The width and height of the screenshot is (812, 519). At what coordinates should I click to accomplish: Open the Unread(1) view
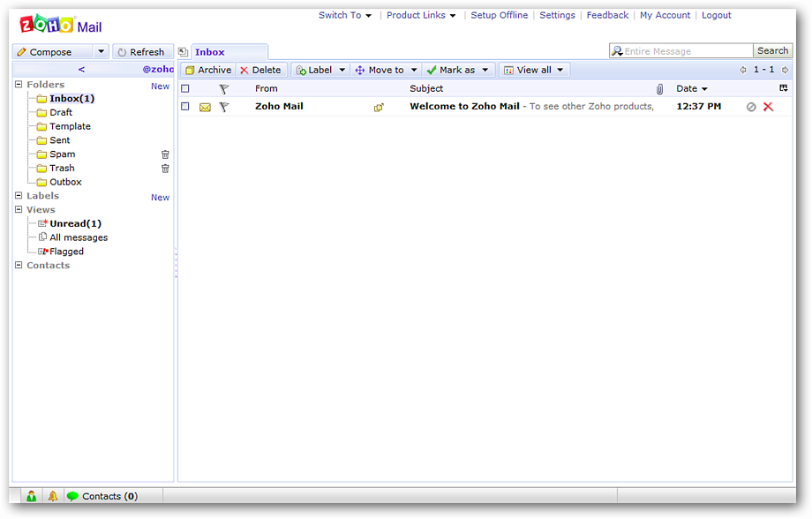pos(75,224)
